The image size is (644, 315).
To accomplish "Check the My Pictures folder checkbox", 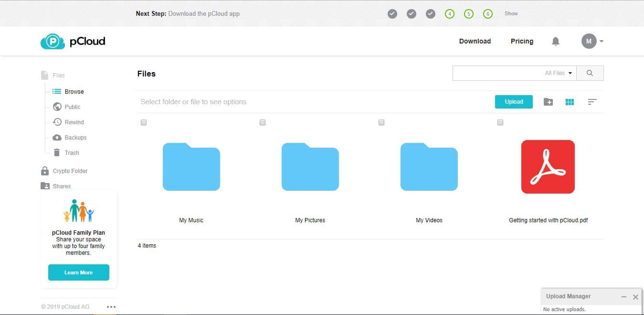I will coord(263,122).
